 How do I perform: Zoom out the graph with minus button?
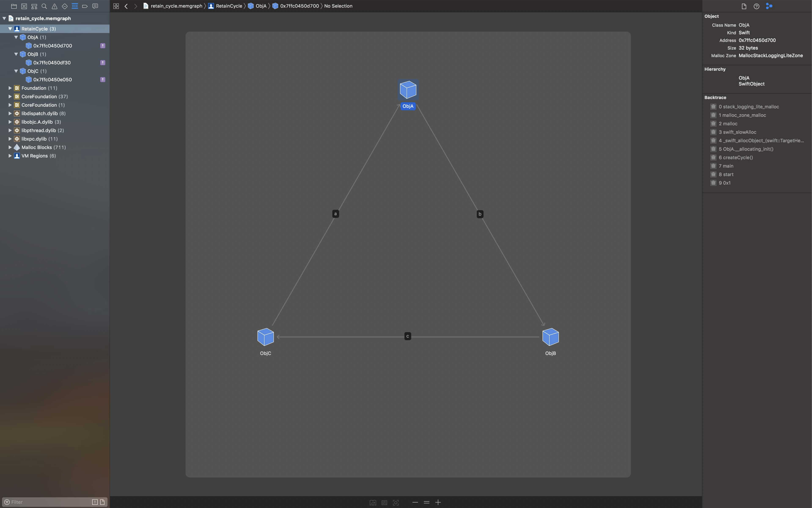[415, 502]
